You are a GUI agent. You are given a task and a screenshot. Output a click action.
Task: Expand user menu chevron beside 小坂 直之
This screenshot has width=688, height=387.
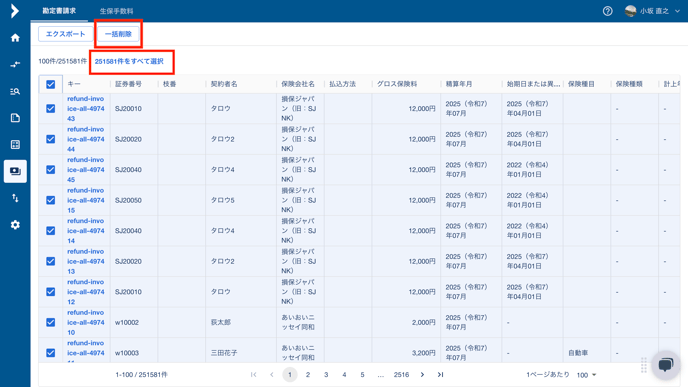677,11
